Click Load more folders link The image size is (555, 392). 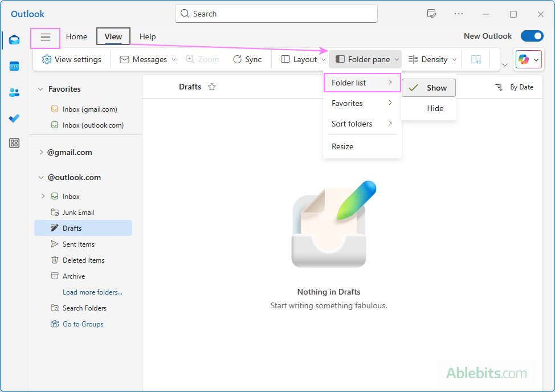coord(92,292)
